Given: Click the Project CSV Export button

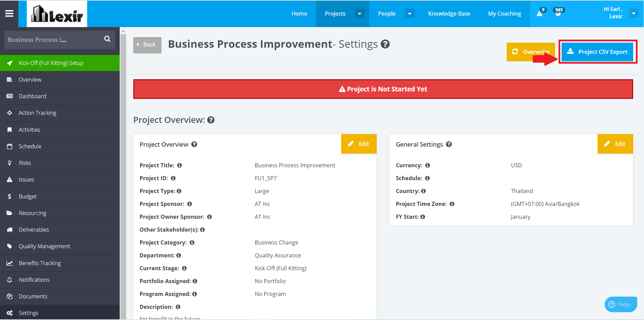Looking at the screenshot, I should click(598, 52).
